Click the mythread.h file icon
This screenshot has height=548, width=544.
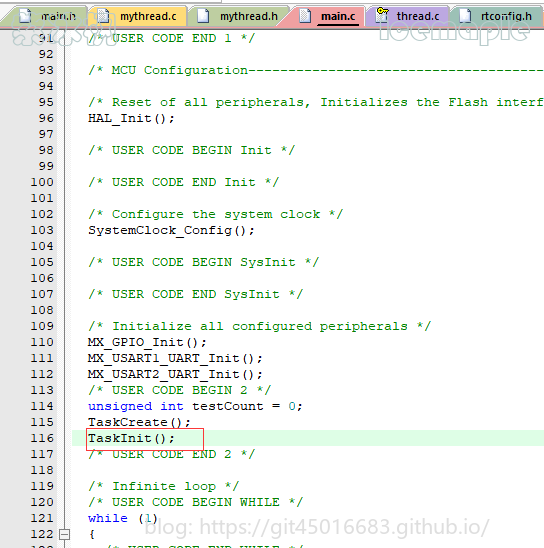[203, 16]
